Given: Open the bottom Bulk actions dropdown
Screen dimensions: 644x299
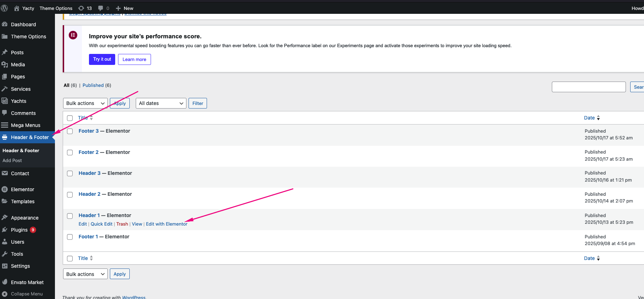Looking at the screenshot, I should coord(85,274).
